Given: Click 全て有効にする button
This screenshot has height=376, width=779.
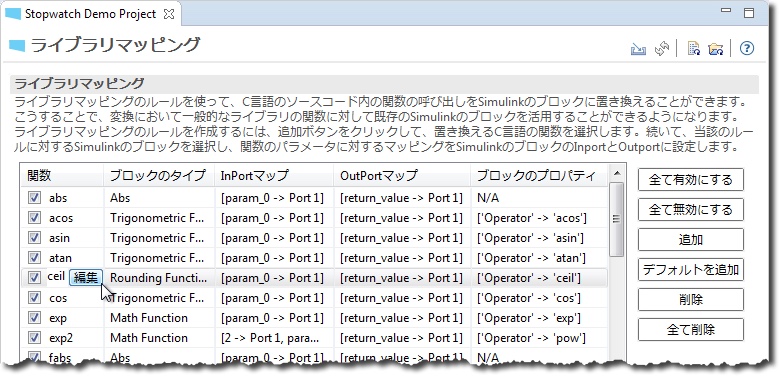Looking at the screenshot, I should [691, 180].
